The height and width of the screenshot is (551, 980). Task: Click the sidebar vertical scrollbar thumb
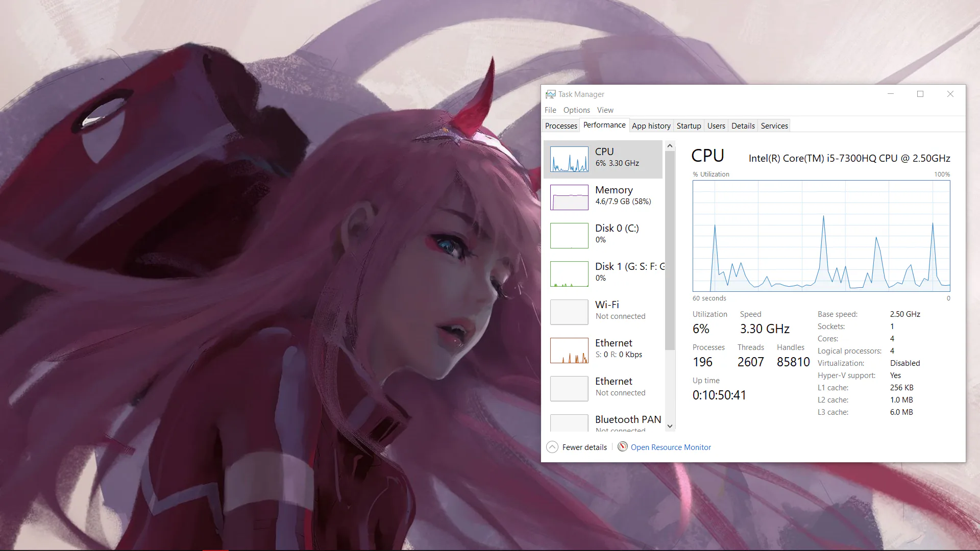[x=670, y=251]
